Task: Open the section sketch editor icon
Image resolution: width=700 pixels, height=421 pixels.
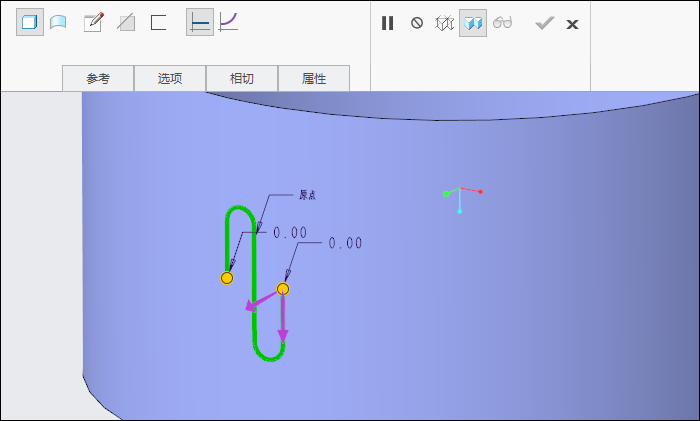Action: 94,22
